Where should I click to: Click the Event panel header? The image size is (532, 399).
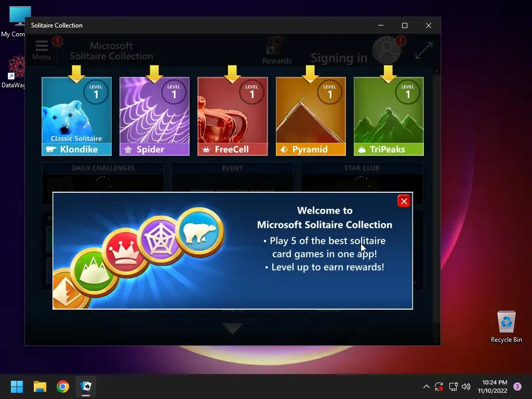(232, 168)
